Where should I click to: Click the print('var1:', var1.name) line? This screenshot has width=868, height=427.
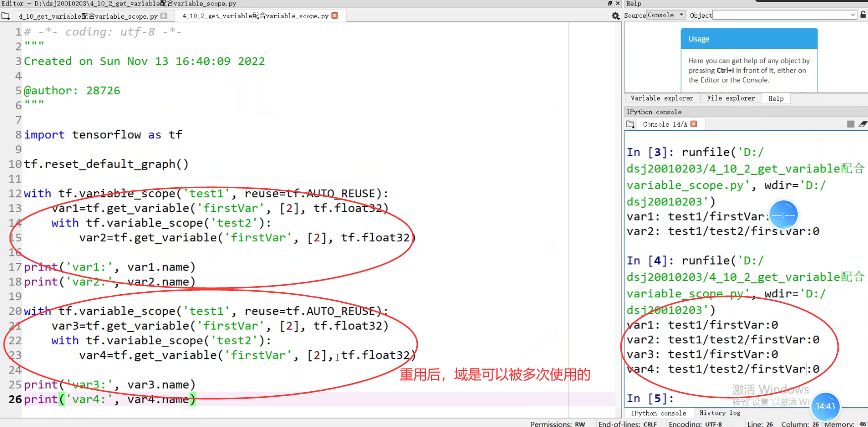[x=110, y=267]
